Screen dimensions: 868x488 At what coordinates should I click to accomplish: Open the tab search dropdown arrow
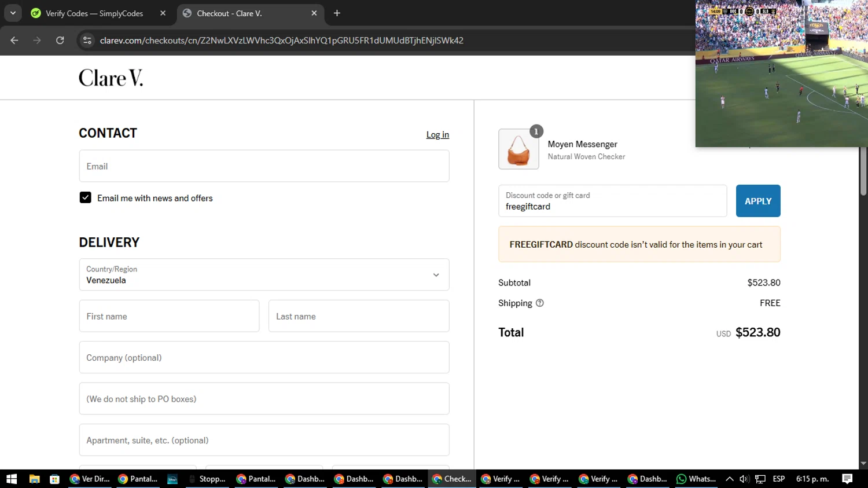click(x=13, y=13)
